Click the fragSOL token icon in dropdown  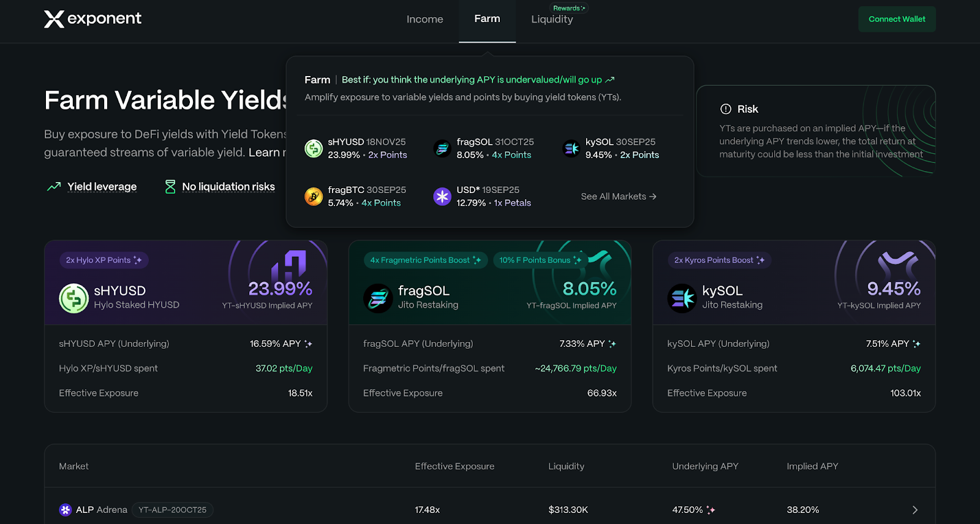click(442, 148)
